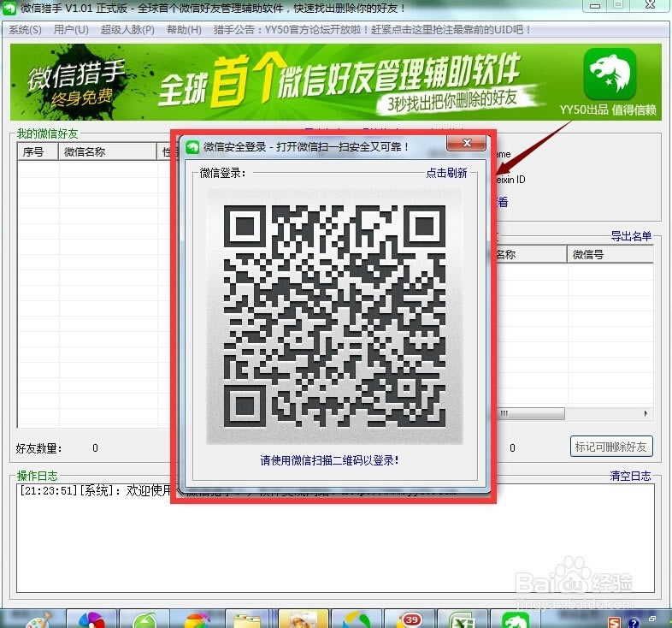Click the 微信号 column header on the right list

(610, 254)
